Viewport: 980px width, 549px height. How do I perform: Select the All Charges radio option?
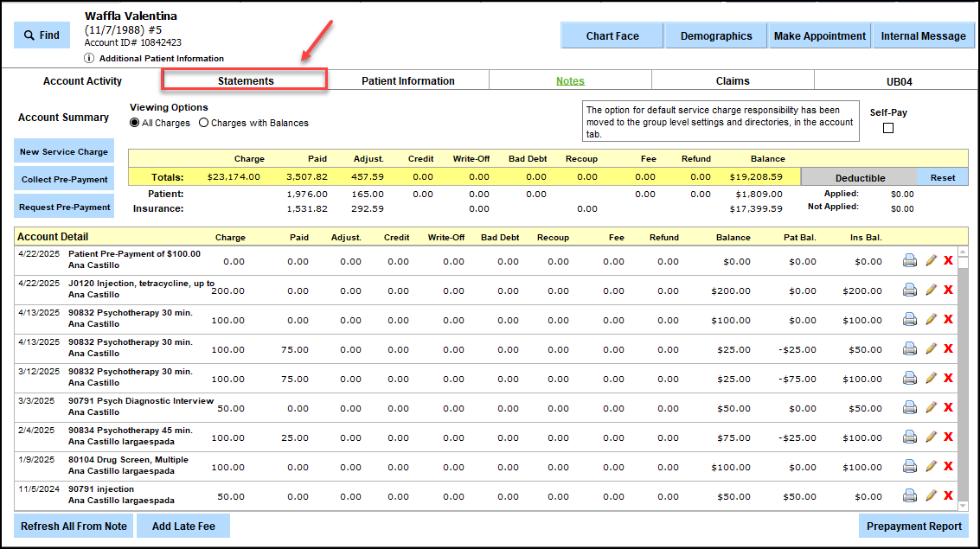coord(135,123)
